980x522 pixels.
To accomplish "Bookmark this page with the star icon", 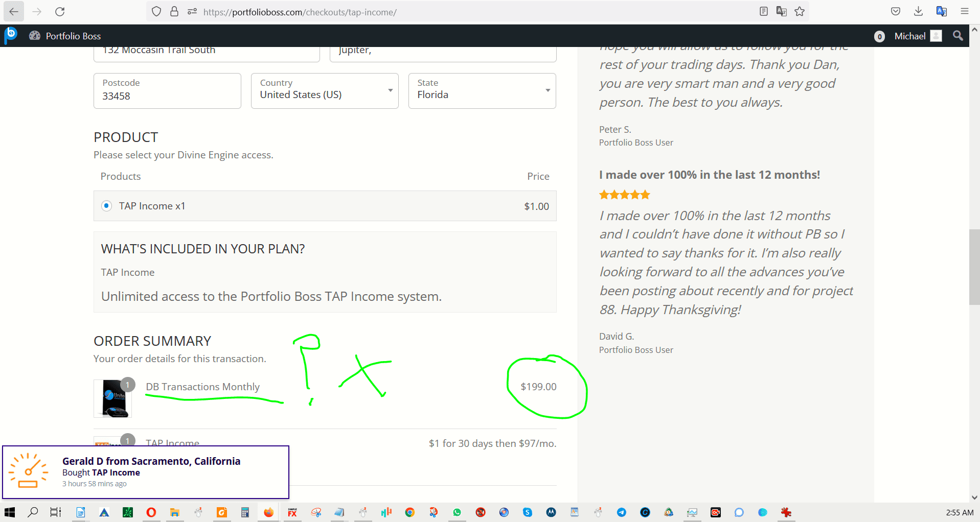I will [800, 12].
